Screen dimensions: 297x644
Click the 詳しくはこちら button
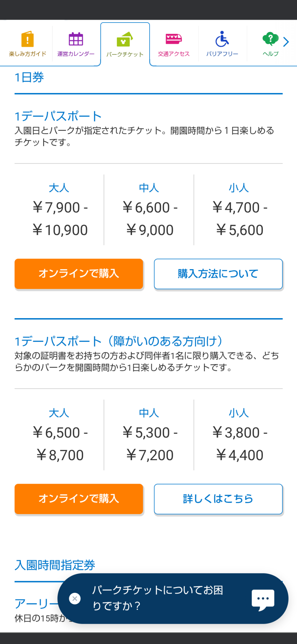coord(218,499)
